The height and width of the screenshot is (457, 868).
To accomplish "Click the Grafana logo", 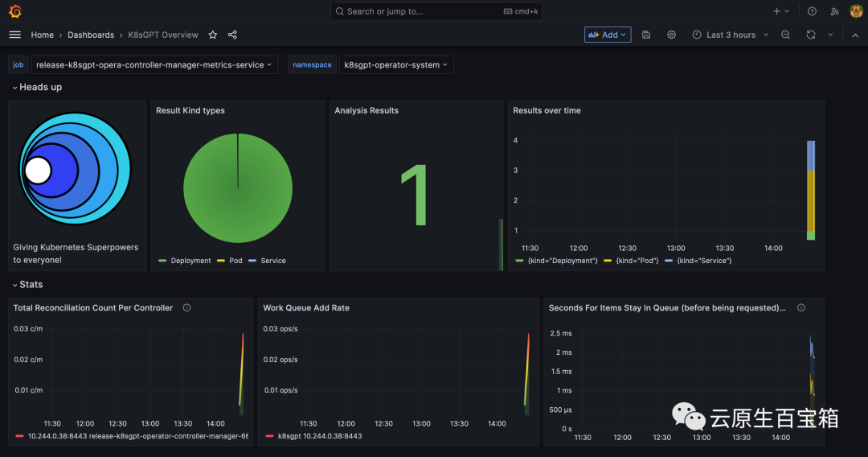I will click(14, 11).
